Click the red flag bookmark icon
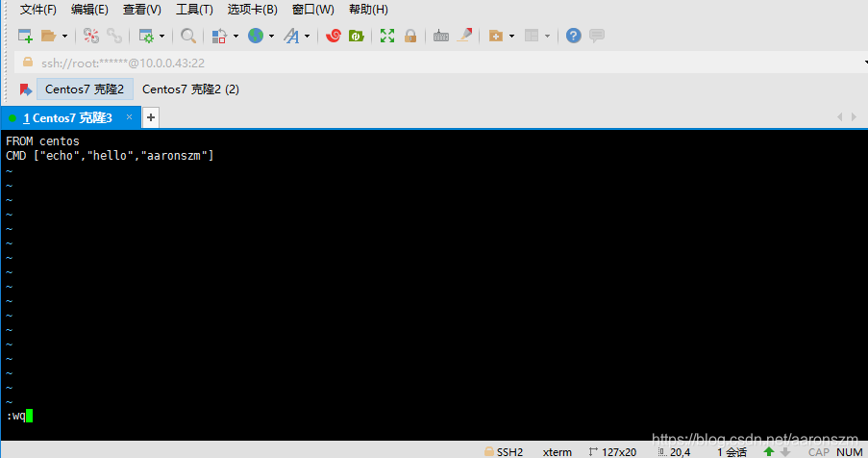This screenshot has height=458, width=868. (x=25, y=89)
